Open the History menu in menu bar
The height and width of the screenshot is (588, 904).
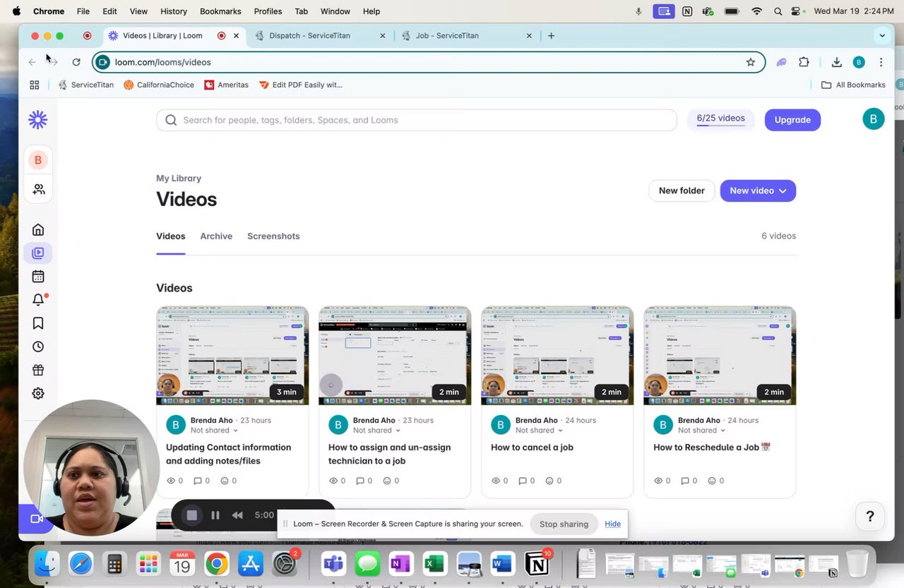[173, 11]
